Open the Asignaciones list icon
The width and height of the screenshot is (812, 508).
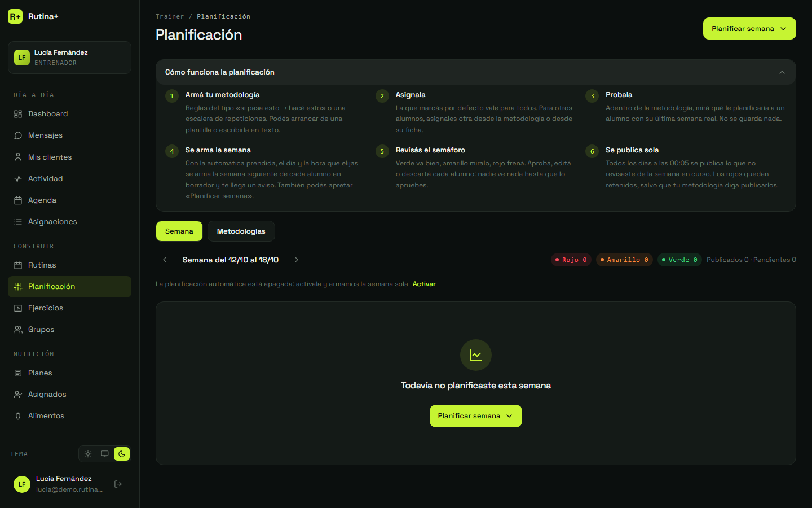pos(18,222)
